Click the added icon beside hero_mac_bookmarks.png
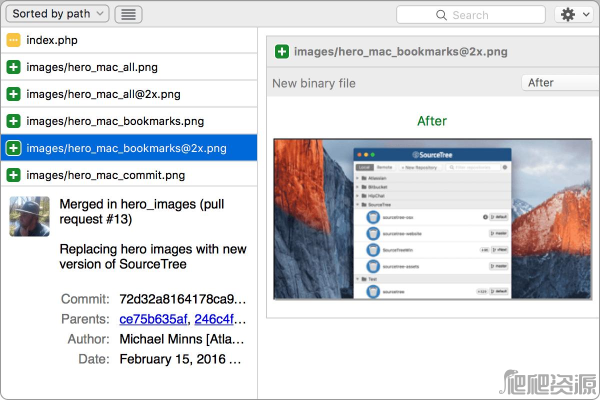 (13, 121)
